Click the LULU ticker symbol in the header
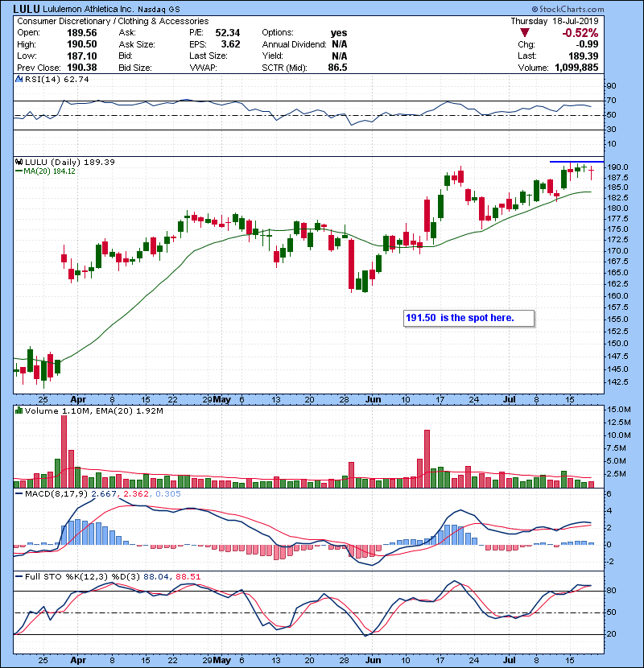The width and height of the screenshot is (644, 668). click(27, 9)
